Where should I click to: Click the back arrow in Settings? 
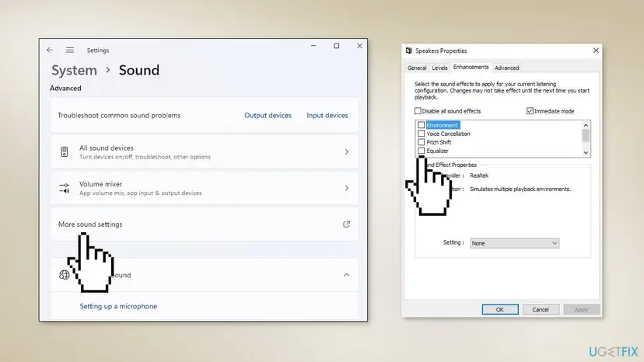coord(50,50)
